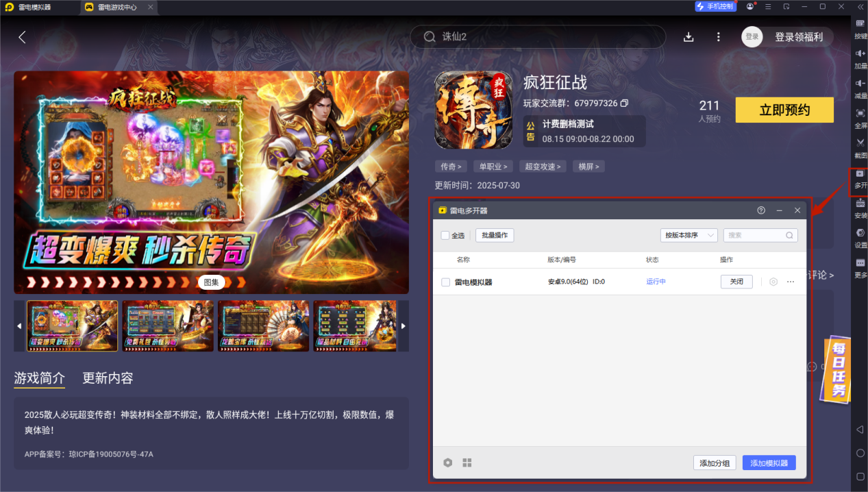Open the three-dot menu in 雷电模拟器 row
The image size is (868, 492).
pyautogui.click(x=791, y=282)
